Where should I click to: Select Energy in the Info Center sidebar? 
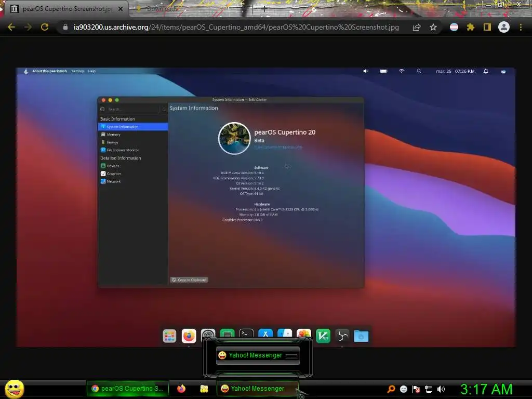click(133, 142)
